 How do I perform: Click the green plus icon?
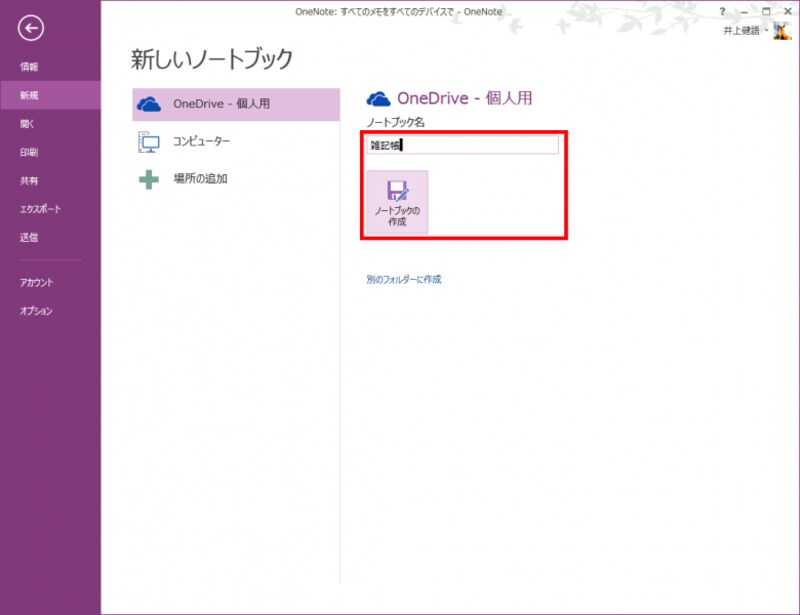(x=149, y=179)
